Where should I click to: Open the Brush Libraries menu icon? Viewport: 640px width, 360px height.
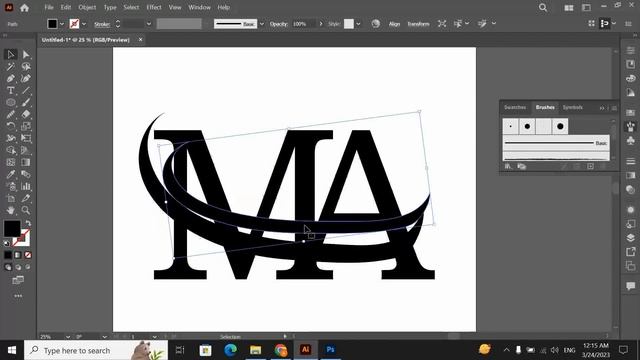[508, 166]
